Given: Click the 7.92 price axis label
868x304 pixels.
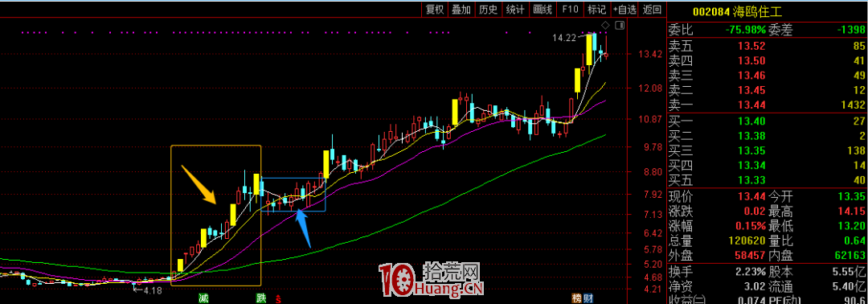Looking at the screenshot, I should tap(653, 195).
